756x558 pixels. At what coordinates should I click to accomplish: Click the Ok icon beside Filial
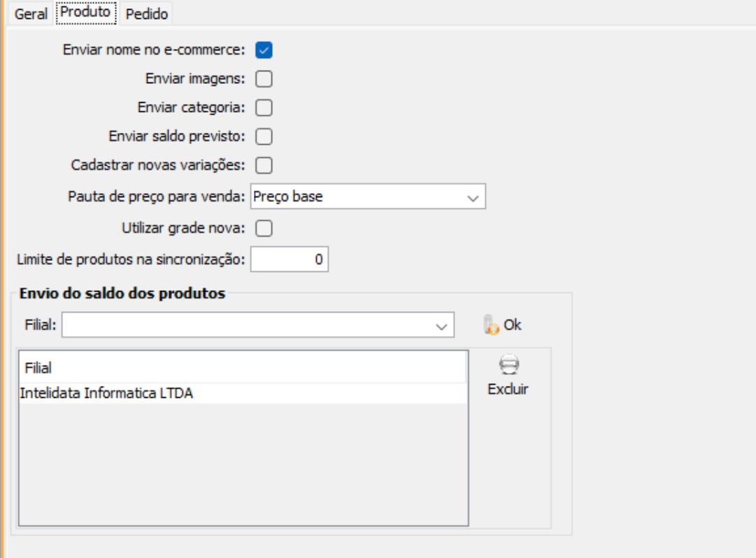point(491,325)
